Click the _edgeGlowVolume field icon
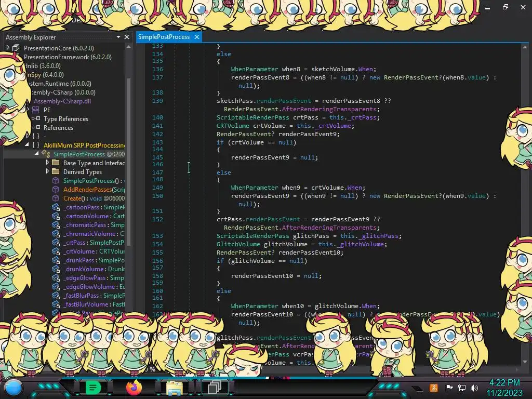 coord(56,286)
